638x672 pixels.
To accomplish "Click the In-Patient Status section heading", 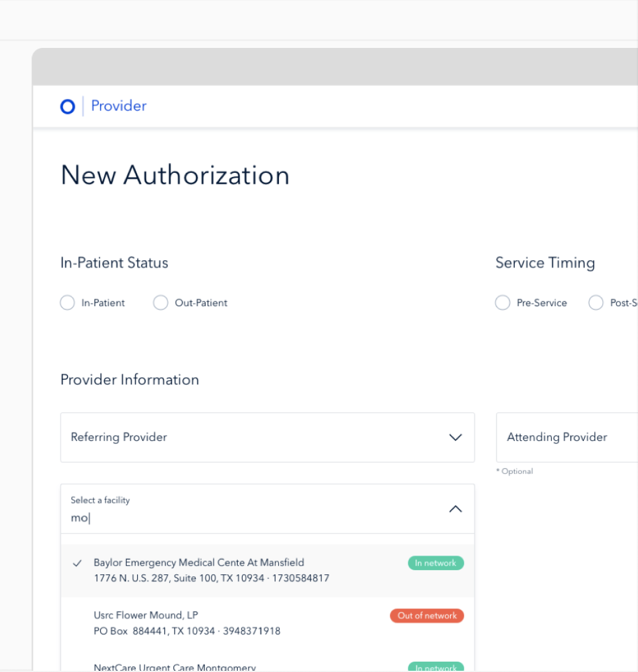I will coord(114,263).
